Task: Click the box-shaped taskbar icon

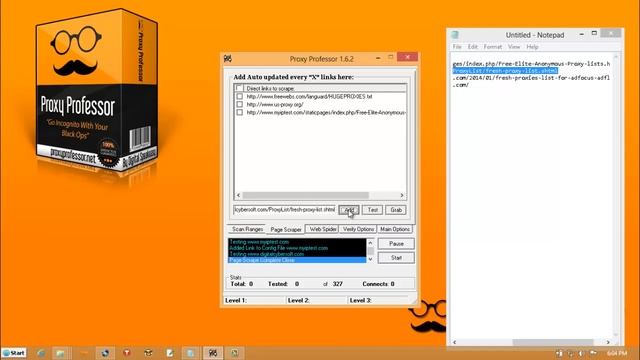Action: 148,353
